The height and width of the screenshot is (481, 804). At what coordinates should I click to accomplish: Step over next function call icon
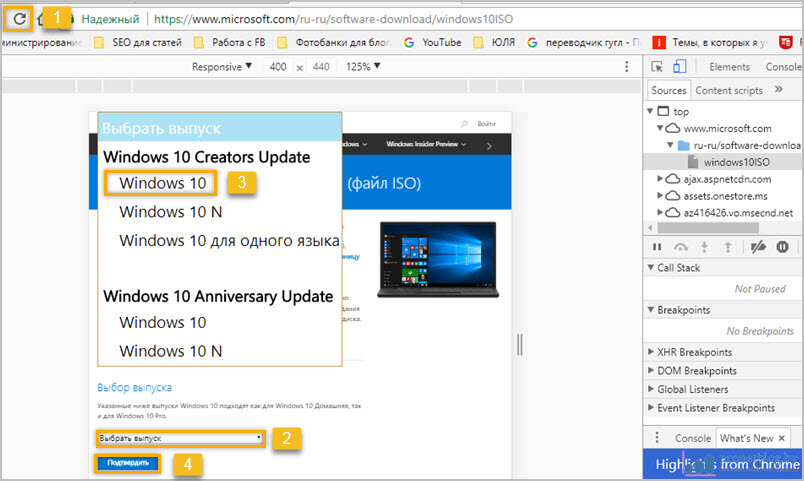[680, 247]
